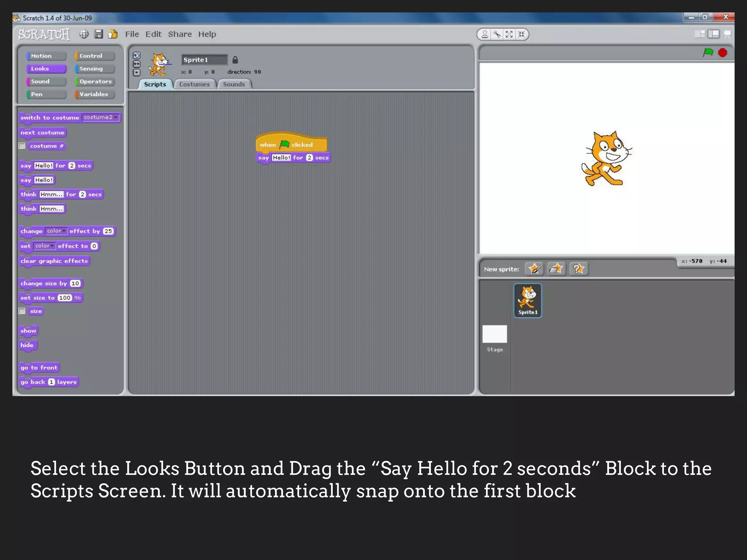
Task: Select the delete scissors tool
Action: pyautogui.click(x=497, y=34)
